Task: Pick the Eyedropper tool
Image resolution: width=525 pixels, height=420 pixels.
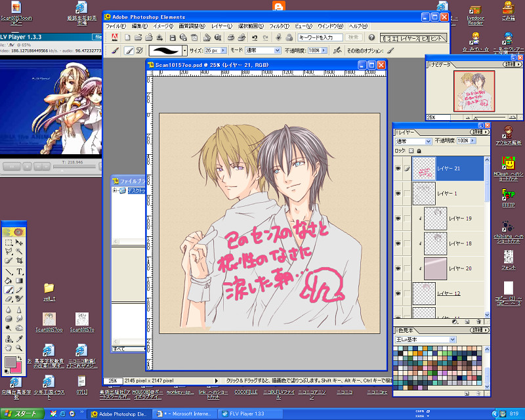Action: pos(19,339)
